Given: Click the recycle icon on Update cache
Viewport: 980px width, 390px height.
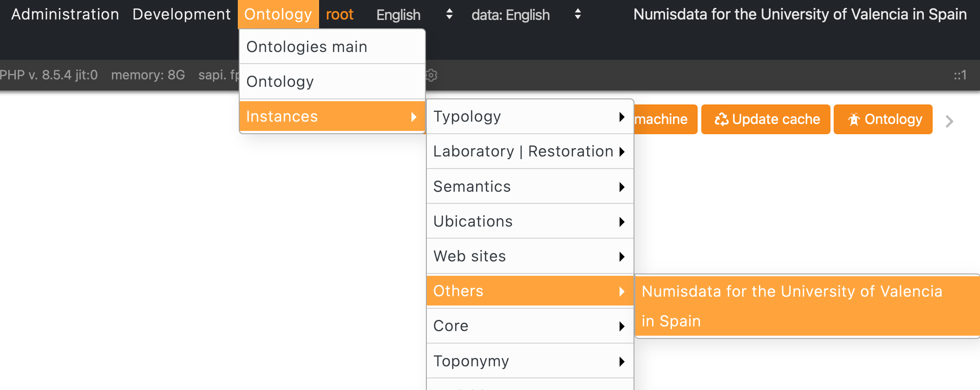Looking at the screenshot, I should [x=721, y=119].
